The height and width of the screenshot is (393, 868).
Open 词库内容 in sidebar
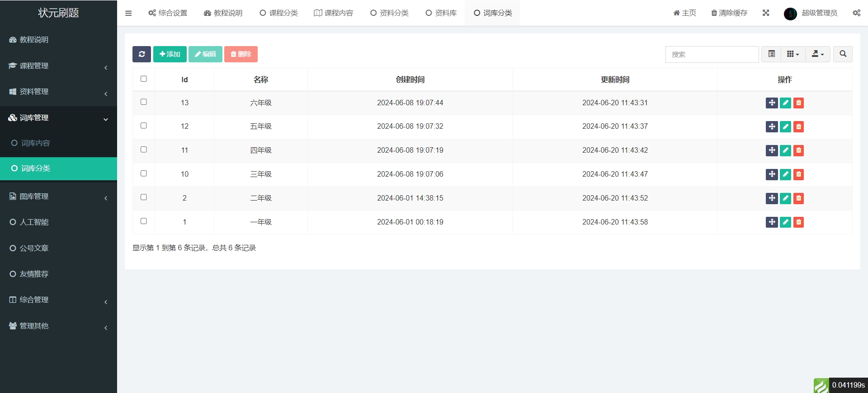(x=58, y=143)
